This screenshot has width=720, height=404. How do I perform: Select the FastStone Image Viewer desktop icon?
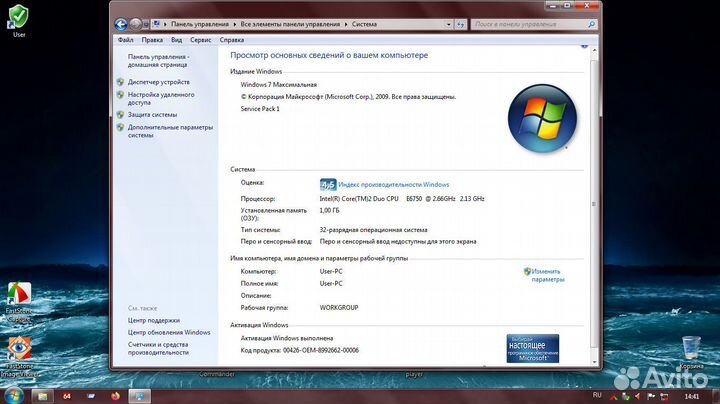[x=19, y=357]
